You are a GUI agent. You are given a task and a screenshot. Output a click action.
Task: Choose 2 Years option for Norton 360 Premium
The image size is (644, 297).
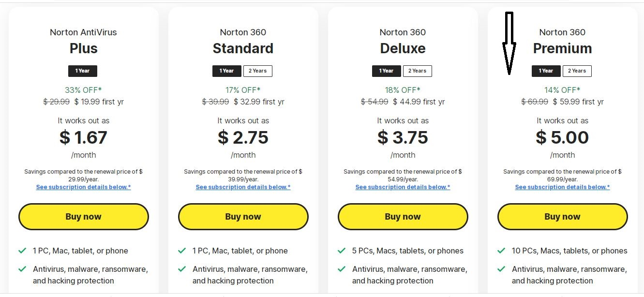click(x=577, y=71)
